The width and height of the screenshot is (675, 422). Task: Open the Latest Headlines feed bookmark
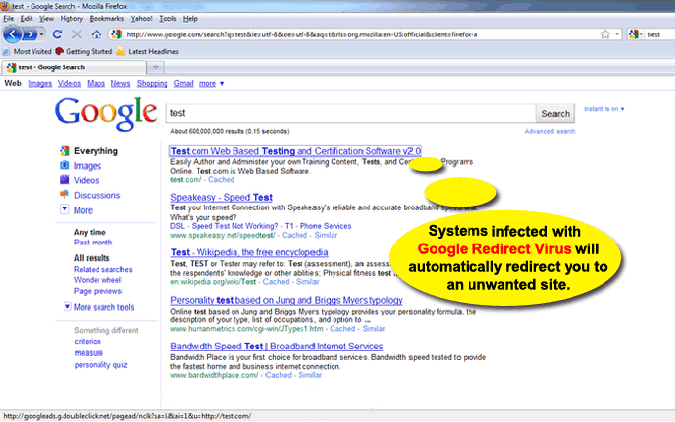[x=148, y=51]
